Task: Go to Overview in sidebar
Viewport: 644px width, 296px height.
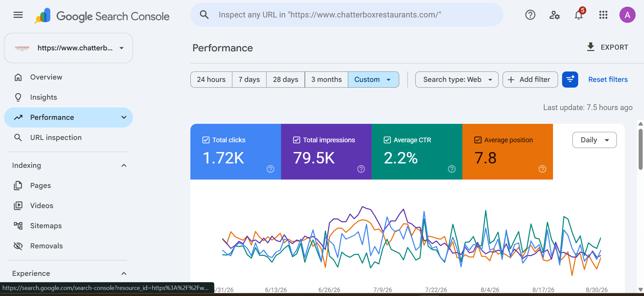Action: click(x=68, y=77)
